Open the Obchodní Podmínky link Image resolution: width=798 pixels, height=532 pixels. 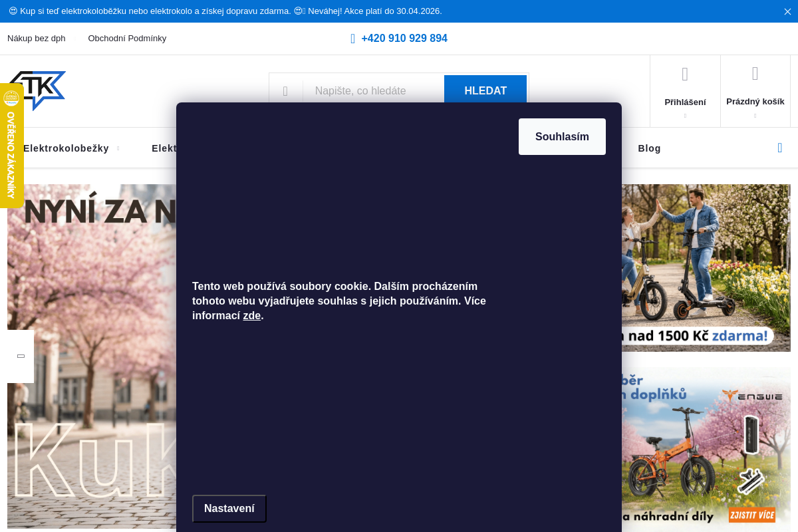click(127, 39)
